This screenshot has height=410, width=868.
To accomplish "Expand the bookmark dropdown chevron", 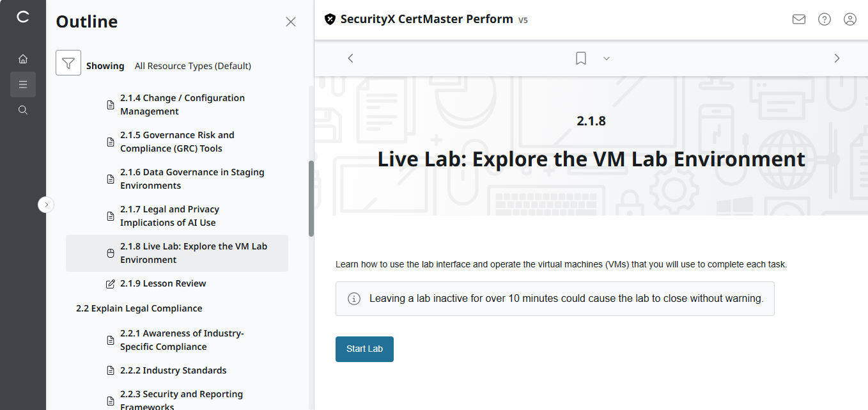I will [x=607, y=58].
